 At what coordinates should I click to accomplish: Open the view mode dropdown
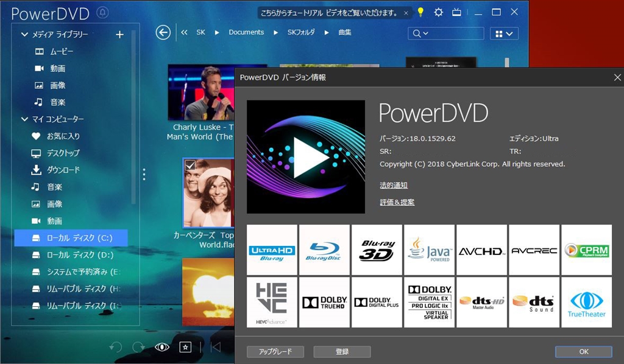click(x=504, y=33)
